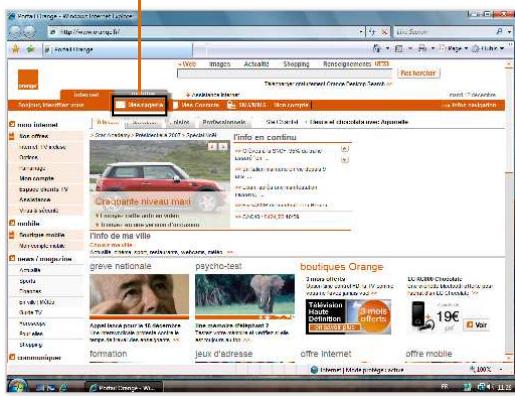Click the Star Academy link
Image resolution: width=515 pixels, height=396 pixels.
pyautogui.click(x=112, y=135)
